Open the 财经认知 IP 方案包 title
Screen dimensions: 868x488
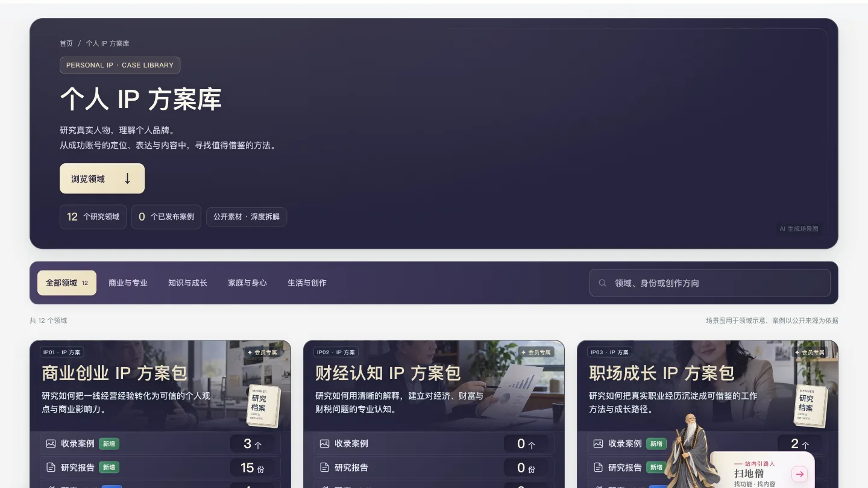(x=388, y=373)
